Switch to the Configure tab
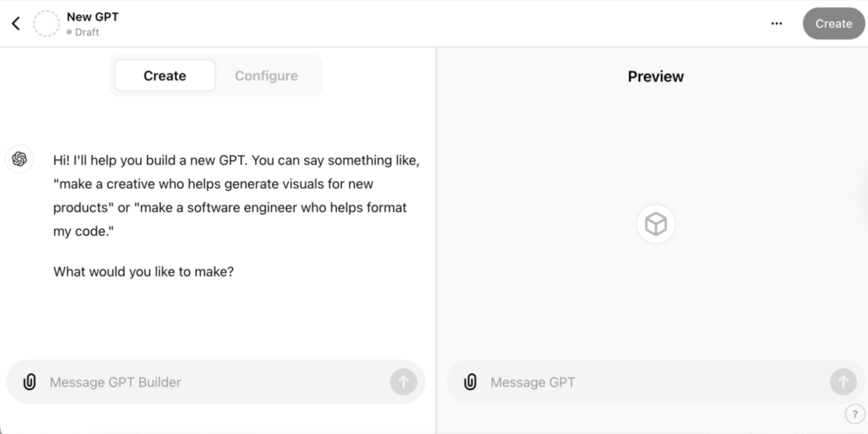 tap(266, 75)
